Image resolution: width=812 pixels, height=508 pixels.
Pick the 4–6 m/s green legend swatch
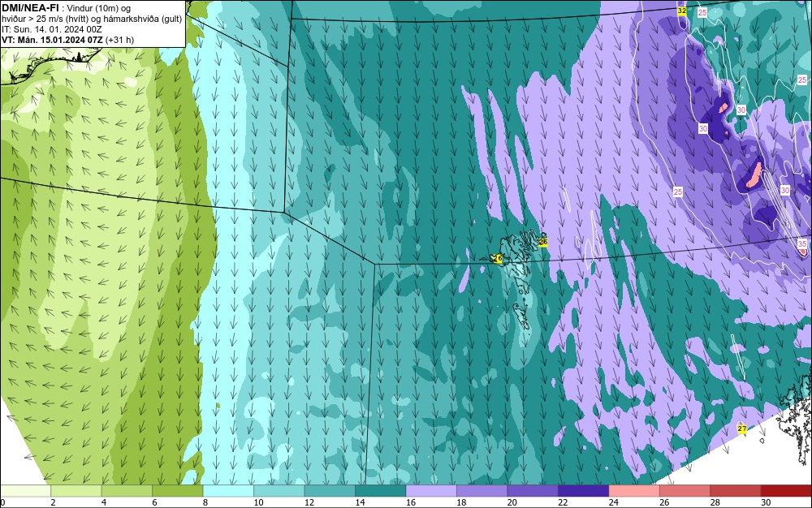click(x=127, y=491)
